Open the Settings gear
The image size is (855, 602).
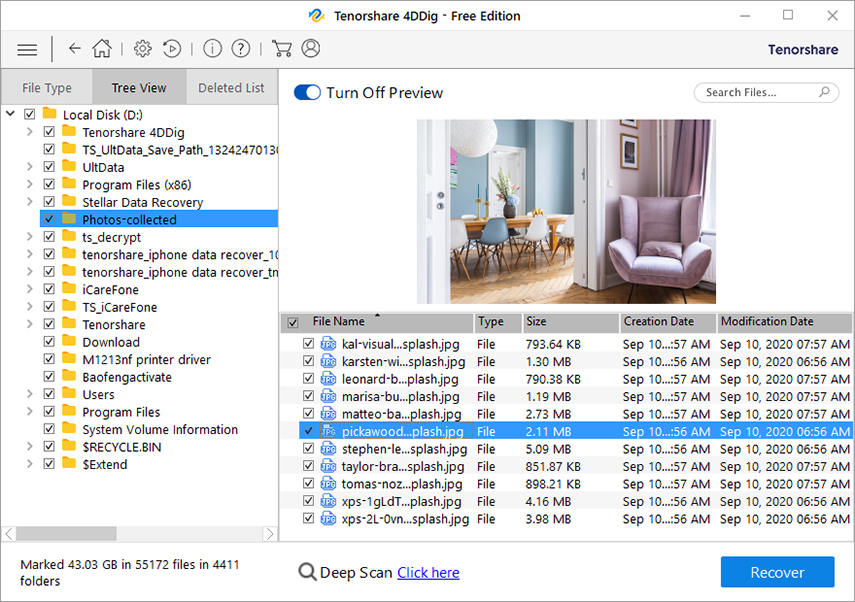coord(141,48)
